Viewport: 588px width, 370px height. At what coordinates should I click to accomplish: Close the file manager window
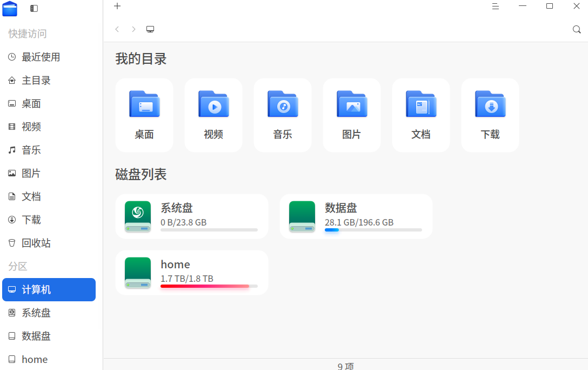[x=576, y=6]
